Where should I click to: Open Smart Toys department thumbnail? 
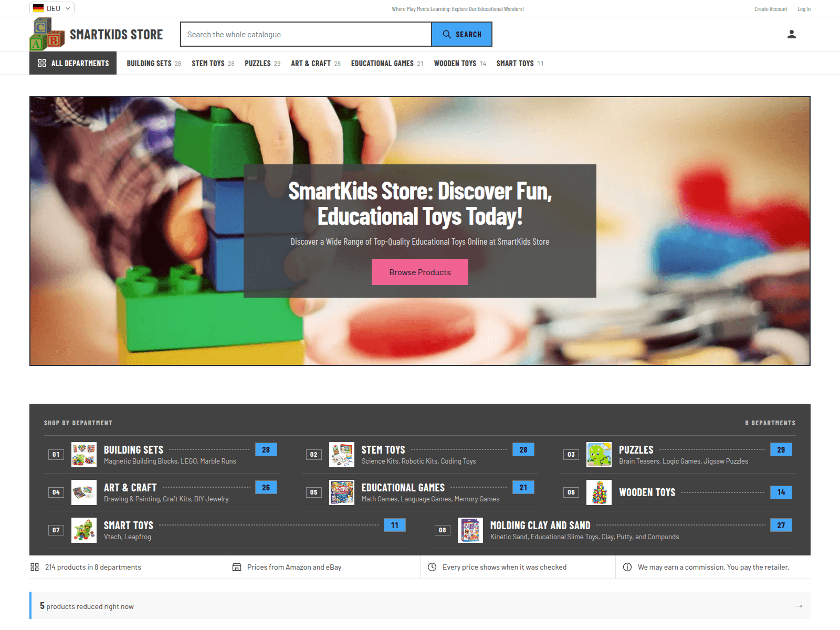point(84,530)
